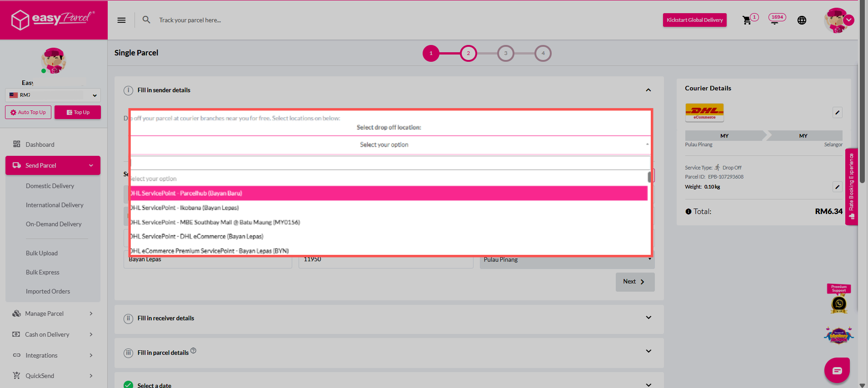The width and height of the screenshot is (868, 388).
Task: Expand the Manage Parcel menu
Action: [x=53, y=313]
